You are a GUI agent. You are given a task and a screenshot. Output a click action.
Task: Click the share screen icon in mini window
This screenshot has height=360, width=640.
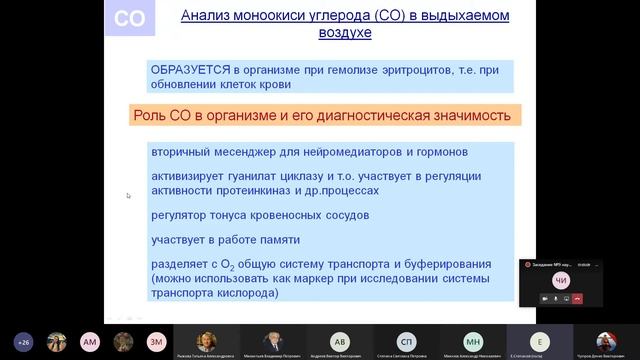567,299
